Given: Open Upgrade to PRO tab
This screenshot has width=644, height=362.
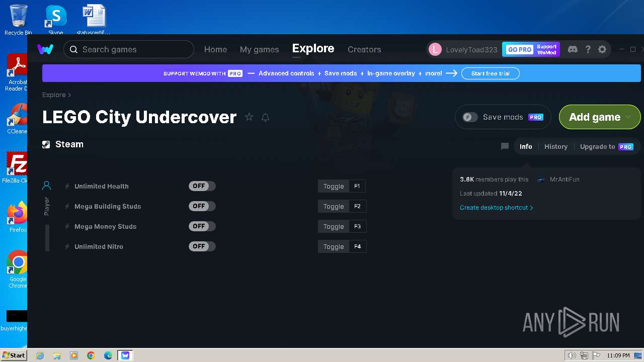Looking at the screenshot, I should click(x=606, y=146).
